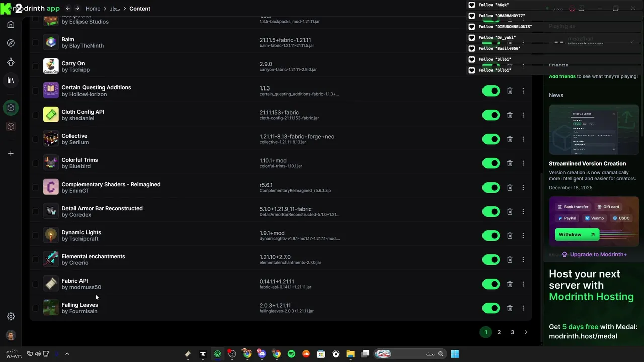Viewport: 644px width, 362px height.
Task: Delete Cloth Config API via trash icon
Action: point(510,115)
